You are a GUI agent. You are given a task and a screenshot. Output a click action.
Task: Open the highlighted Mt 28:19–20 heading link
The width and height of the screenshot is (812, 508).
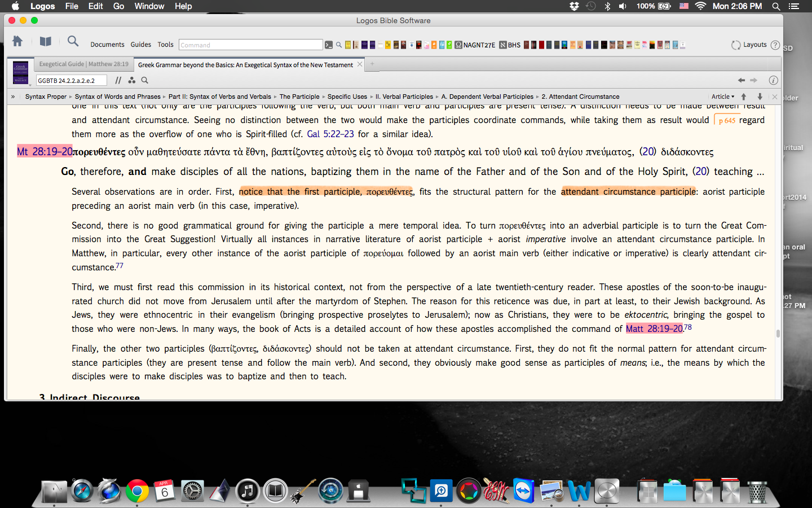point(45,151)
